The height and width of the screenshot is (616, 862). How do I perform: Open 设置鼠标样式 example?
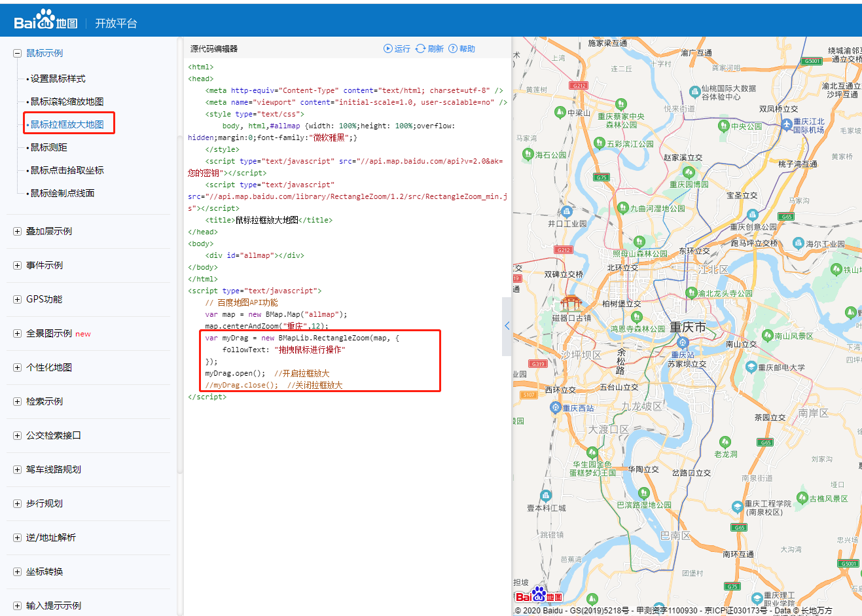pos(58,79)
